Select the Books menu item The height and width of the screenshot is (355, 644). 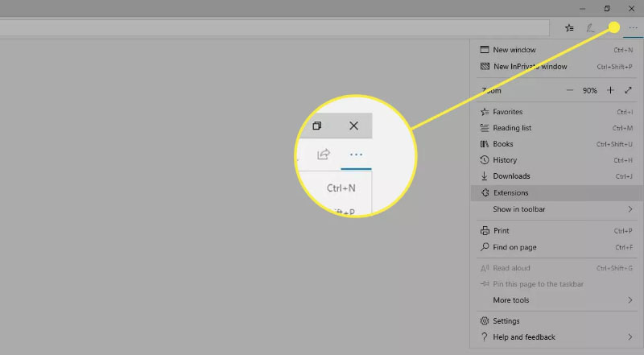pyautogui.click(x=502, y=144)
